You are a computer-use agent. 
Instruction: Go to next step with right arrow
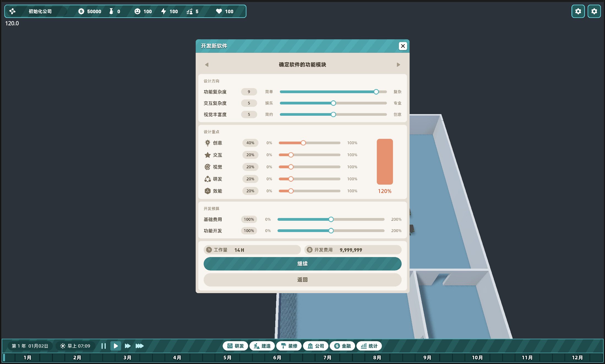tap(398, 65)
